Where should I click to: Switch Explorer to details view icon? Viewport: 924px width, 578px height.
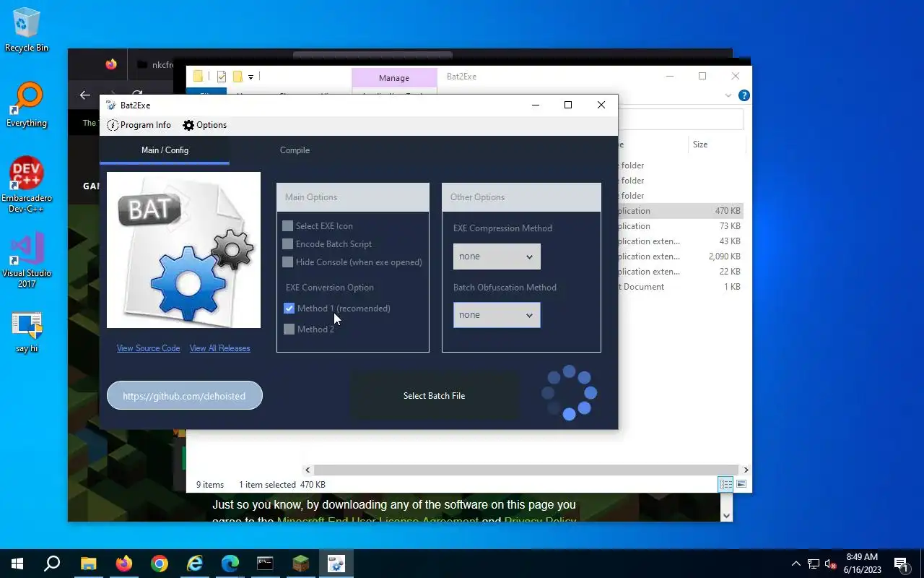click(725, 484)
